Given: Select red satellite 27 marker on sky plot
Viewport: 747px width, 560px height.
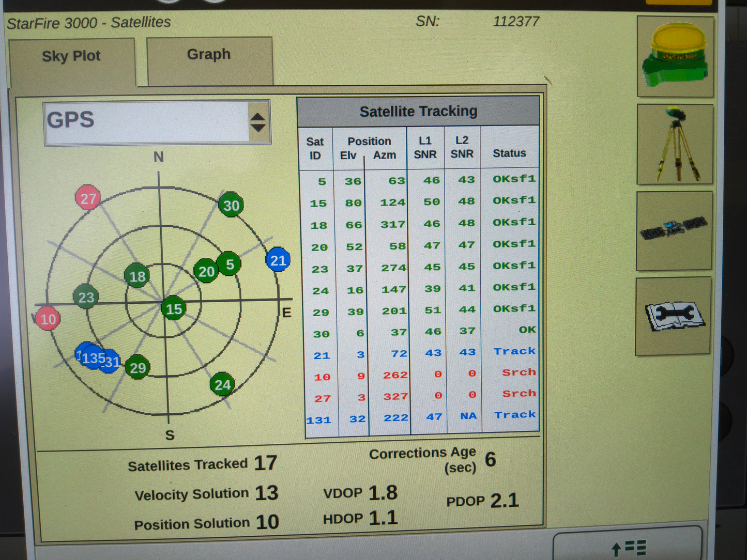Looking at the screenshot, I should (88, 198).
